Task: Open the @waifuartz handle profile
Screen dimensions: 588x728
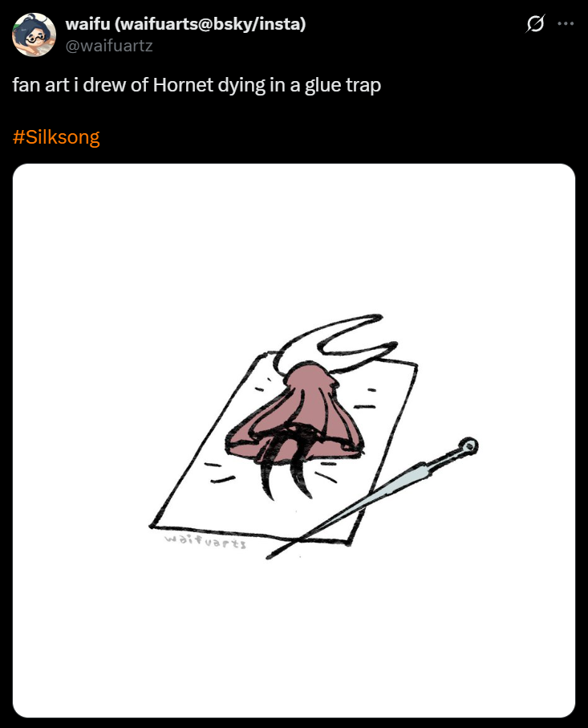Action: pyautogui.click(x=109, y=46)
